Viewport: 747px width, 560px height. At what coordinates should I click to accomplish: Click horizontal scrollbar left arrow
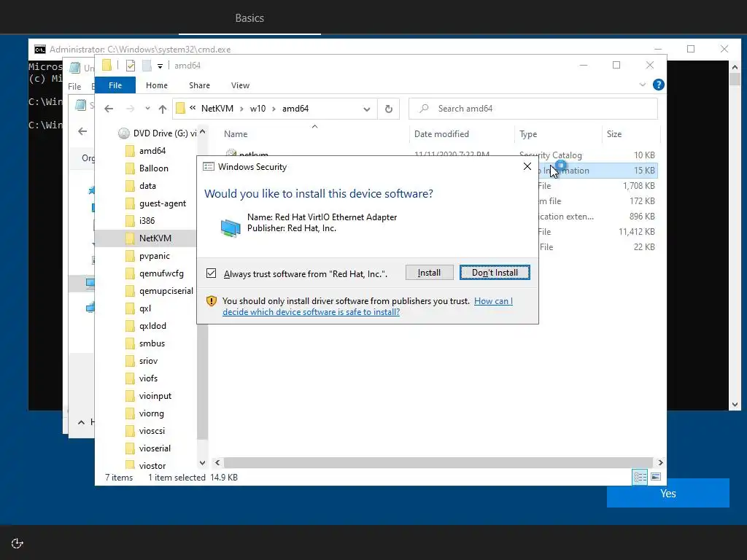click(x=217, y=462)
